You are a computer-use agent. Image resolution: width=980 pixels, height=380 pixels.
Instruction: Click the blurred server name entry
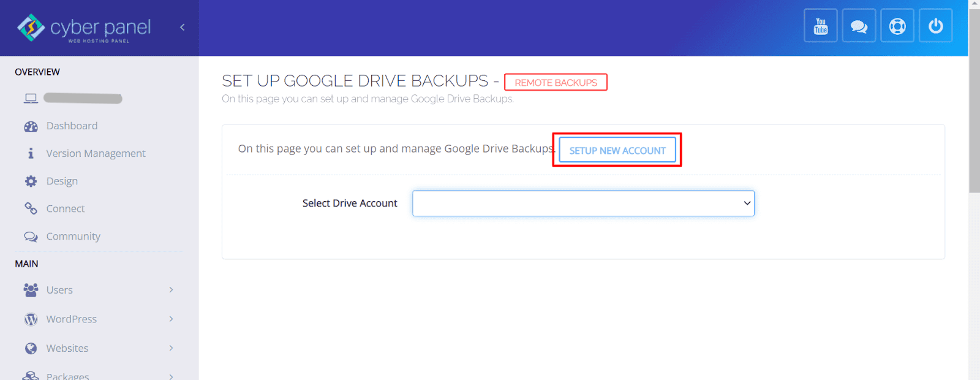coord(83,98)
